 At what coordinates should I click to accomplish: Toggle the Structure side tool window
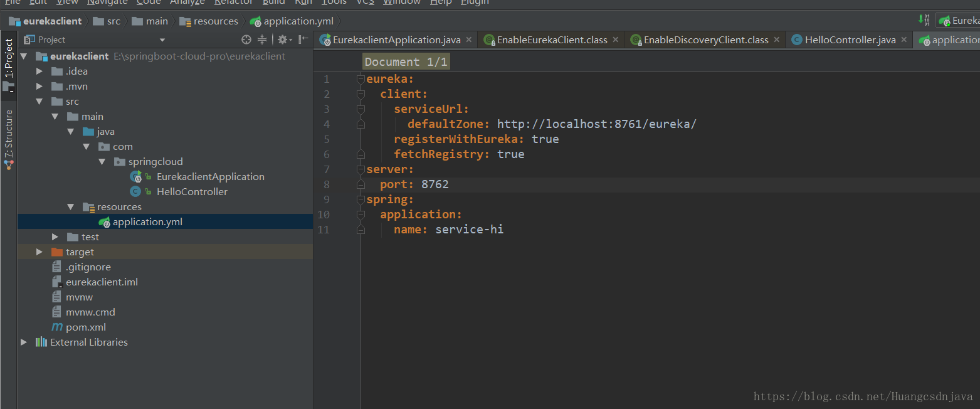tap(9, 134)
